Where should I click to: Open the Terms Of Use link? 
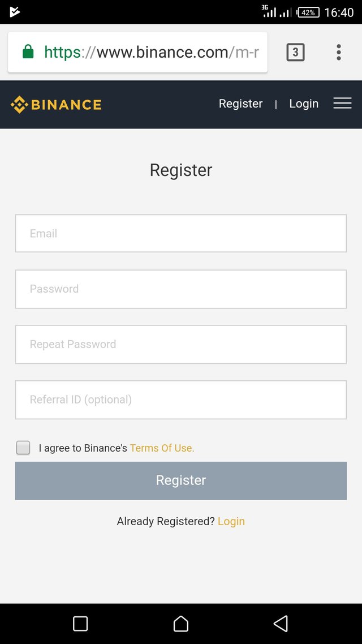coord(162,448)
